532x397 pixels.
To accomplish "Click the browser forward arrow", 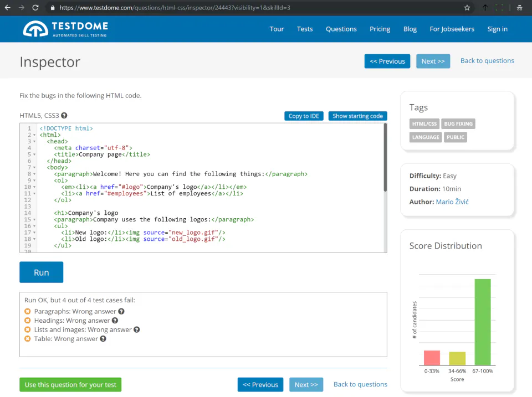I will tap(22, 7).
